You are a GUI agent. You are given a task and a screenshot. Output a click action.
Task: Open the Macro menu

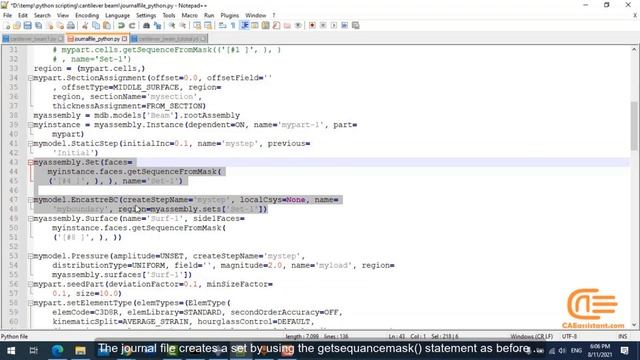point(189,16)
